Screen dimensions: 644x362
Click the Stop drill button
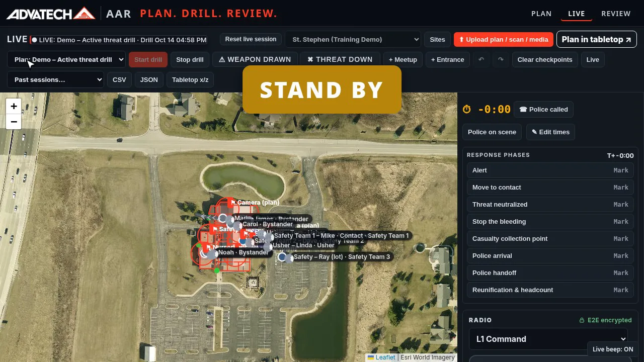190,59
